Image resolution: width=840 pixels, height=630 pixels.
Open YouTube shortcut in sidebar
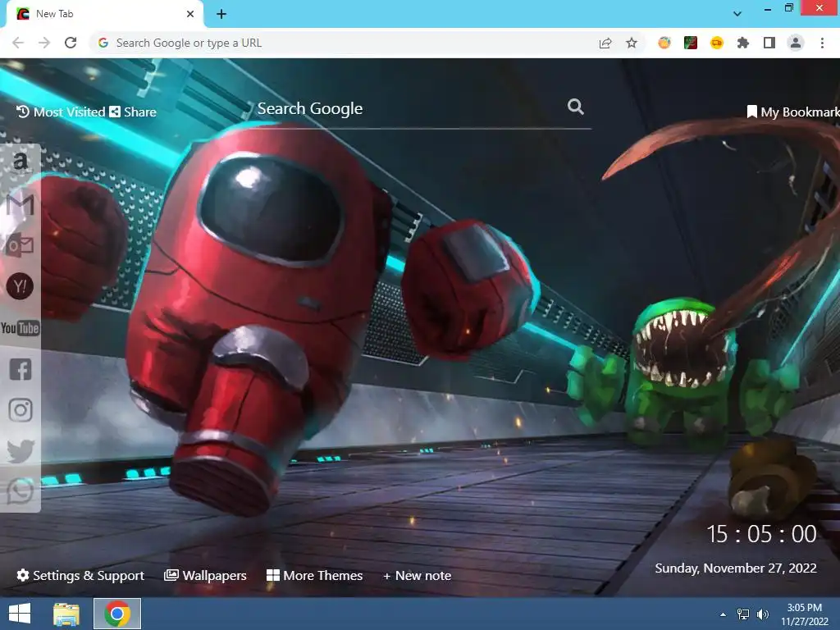(20, 328)
